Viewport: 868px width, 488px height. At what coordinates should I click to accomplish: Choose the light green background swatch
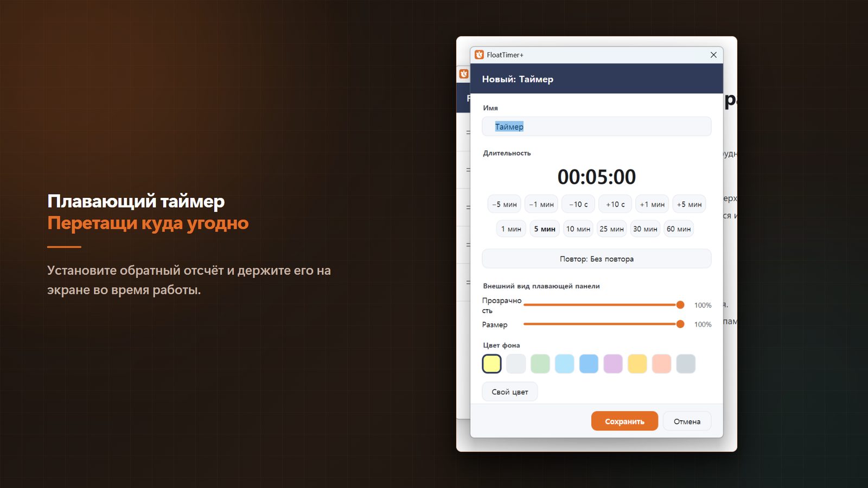540,364
